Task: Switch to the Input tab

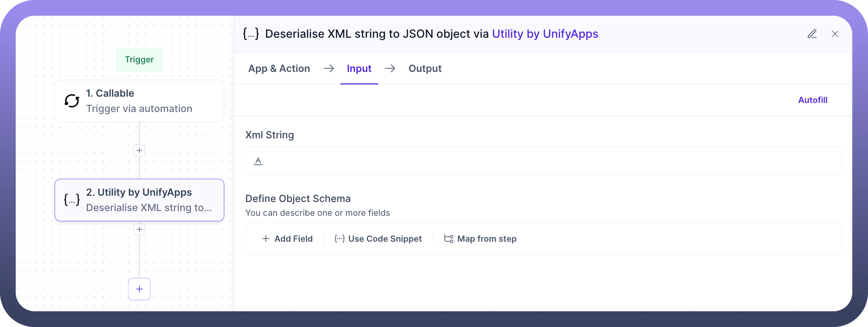Action: coord(359,68)
